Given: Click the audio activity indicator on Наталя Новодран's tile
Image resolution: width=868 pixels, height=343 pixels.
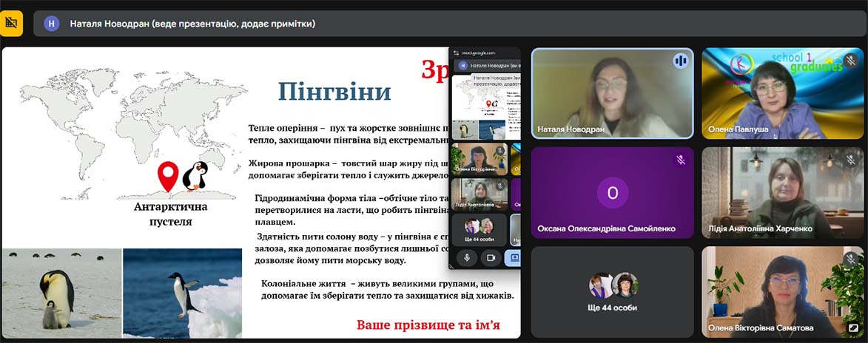Looking at the screenshot, I should 679,61.
